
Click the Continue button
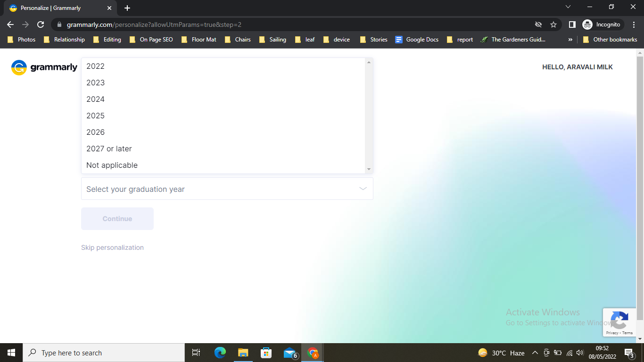pyautogui.click(x=117, y=219)
